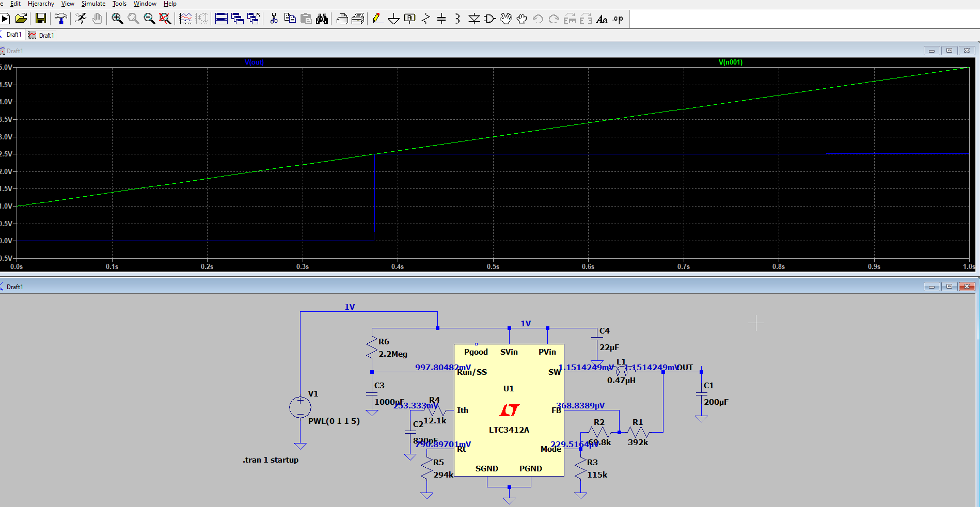
Task: Save the schematic with the floppy icon
Action: coord(40,19)
